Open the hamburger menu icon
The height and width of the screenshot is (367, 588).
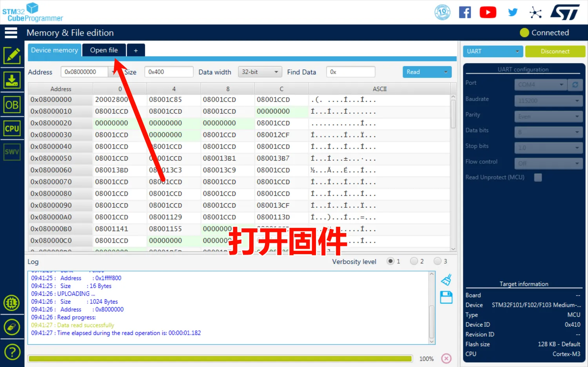click(11, 33)
